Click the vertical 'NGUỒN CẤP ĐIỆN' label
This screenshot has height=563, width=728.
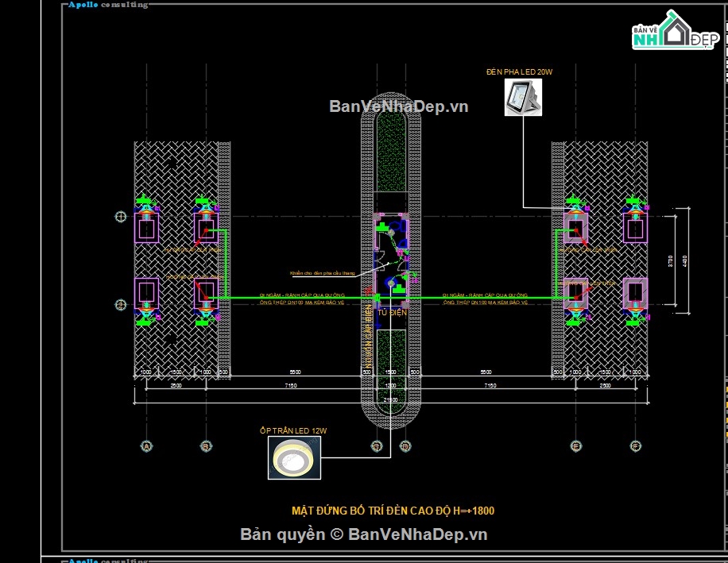[369, 337]
